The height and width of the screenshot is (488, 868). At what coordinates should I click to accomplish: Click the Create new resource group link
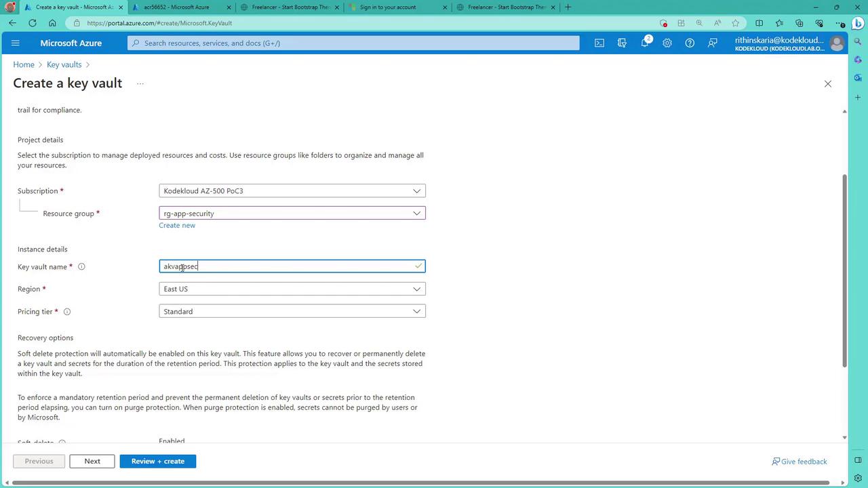tap(177, 226)
